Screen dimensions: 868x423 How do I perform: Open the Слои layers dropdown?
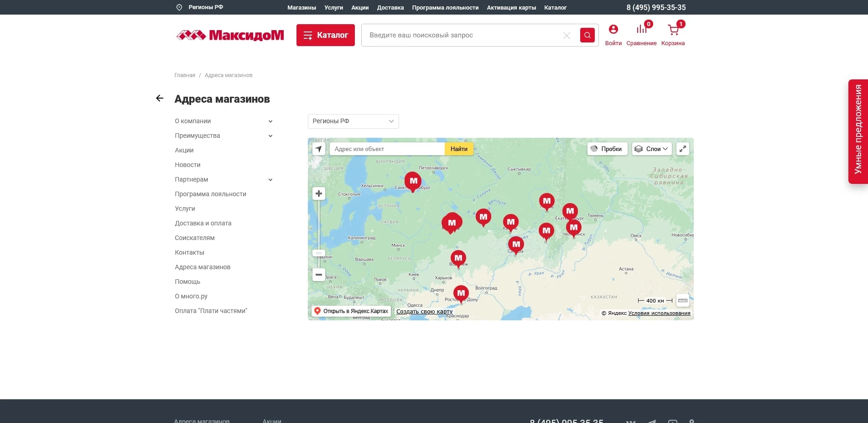651,149
